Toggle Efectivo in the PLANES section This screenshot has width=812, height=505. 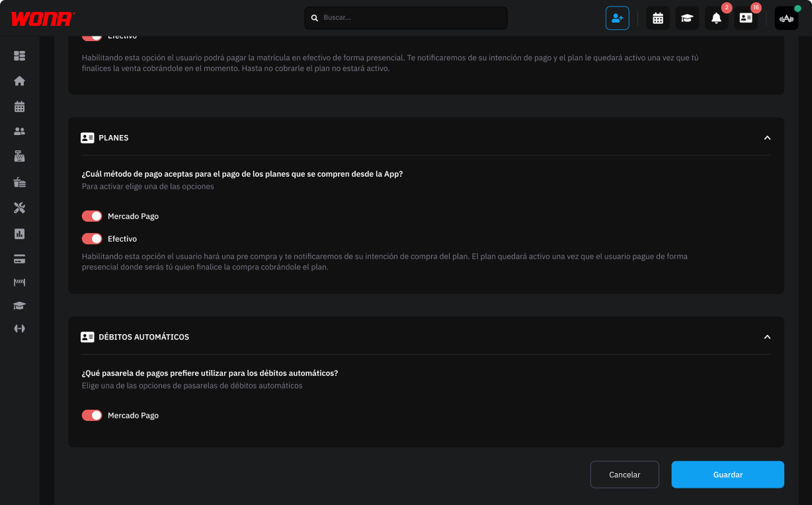tap(92, 239)
